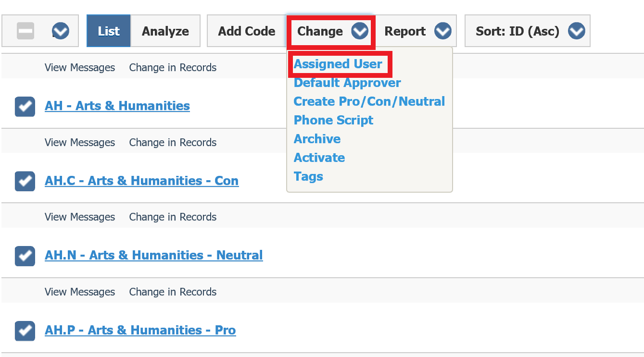Open AH.N - Arts & Humanities - Neutral link
Viewport: 644px width, 357px height.
point(154,255)
